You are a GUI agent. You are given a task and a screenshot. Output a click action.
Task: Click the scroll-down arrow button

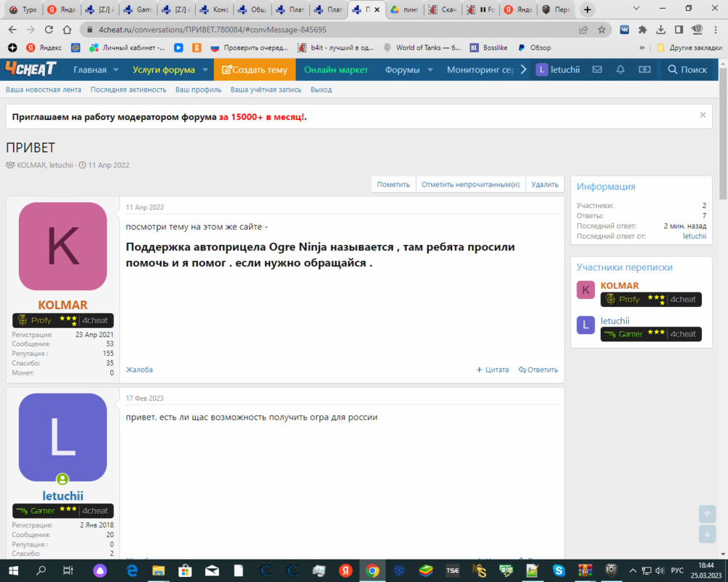[x=707, y=533]
